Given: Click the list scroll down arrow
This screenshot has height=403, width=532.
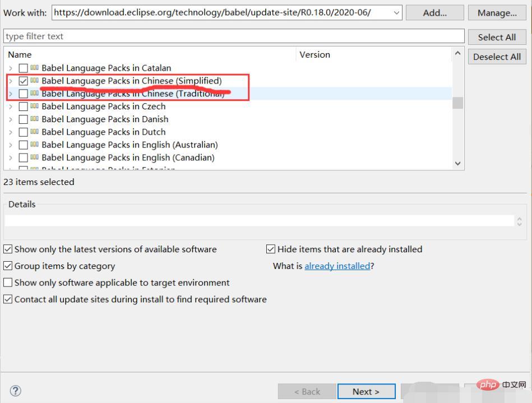Looking at the screenshot, I should click(457, 164).
